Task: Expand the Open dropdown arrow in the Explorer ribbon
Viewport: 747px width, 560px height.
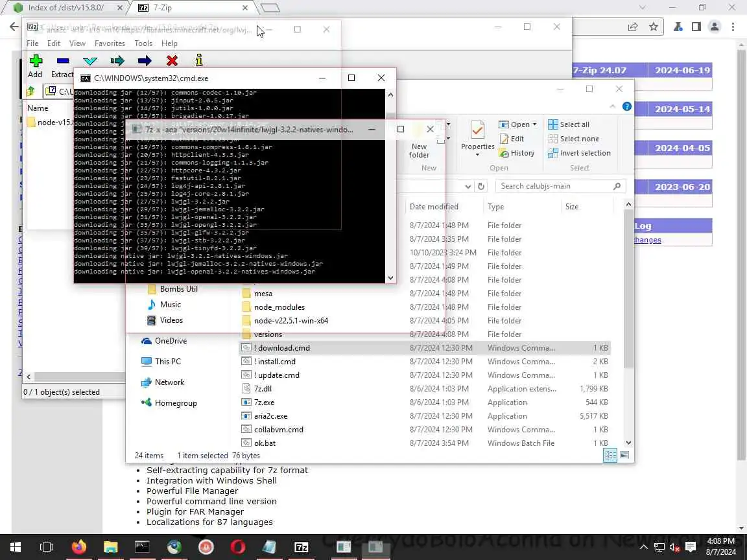Action: click(534, 124)
